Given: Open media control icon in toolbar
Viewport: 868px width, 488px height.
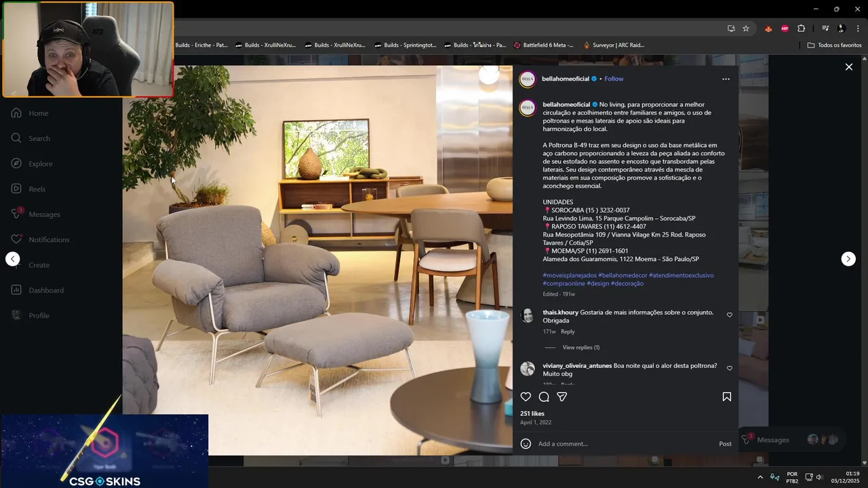Looking at the screenshot, I should [825, 28].
